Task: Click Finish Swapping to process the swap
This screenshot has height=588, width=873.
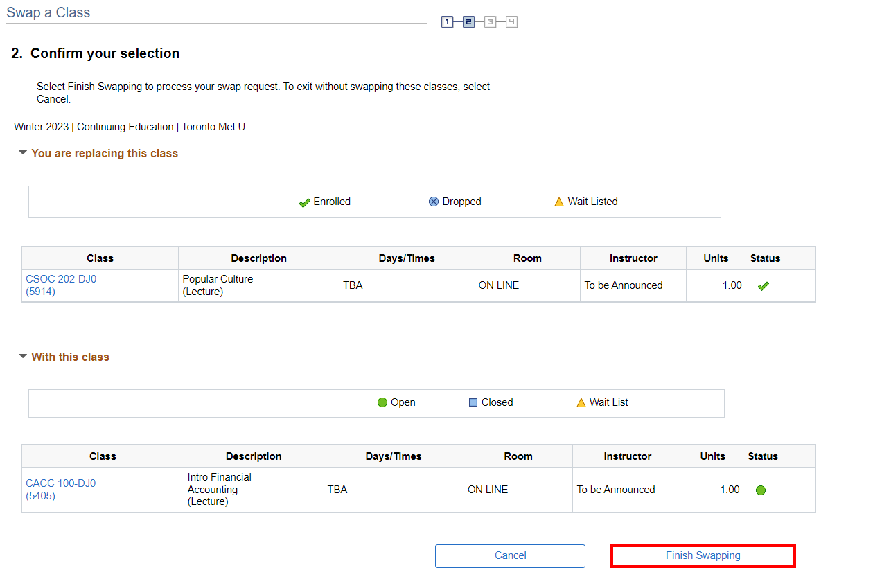Action: 703,555
